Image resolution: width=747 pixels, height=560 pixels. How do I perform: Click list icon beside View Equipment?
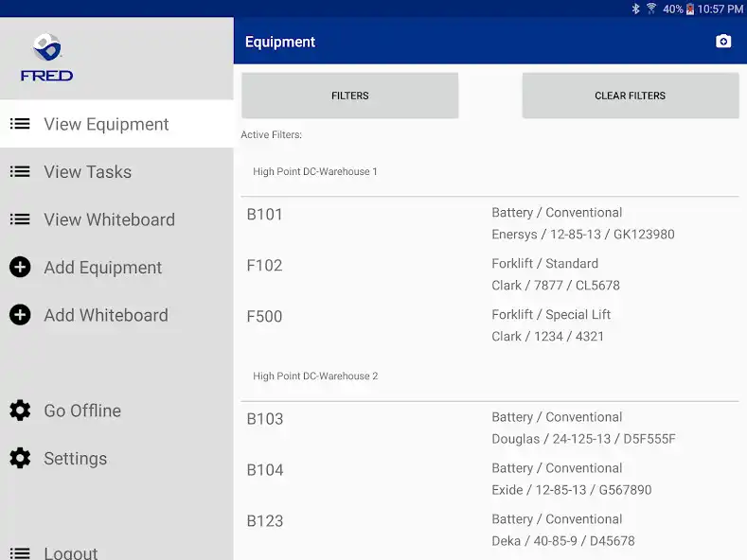[20, 124]
